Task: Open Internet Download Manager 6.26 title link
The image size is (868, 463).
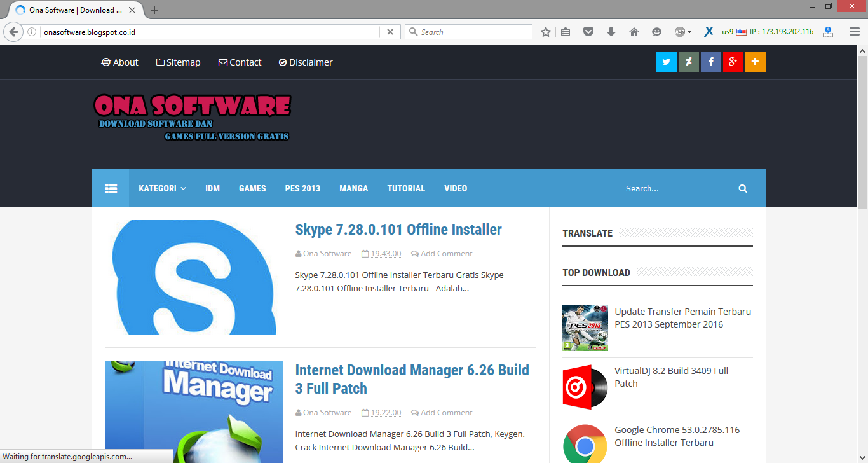Action: pyautogui.click(x=412, y=379)
